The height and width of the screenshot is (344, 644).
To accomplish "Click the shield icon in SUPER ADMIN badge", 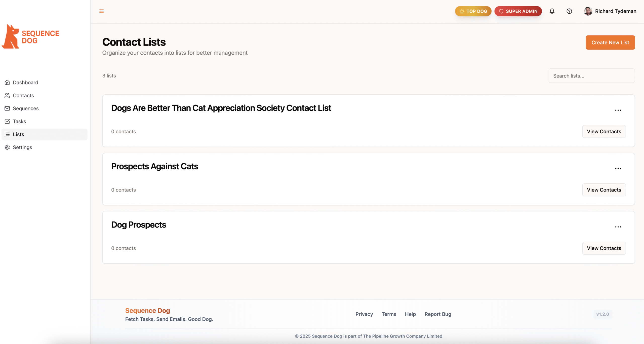I will pos(501,11).
